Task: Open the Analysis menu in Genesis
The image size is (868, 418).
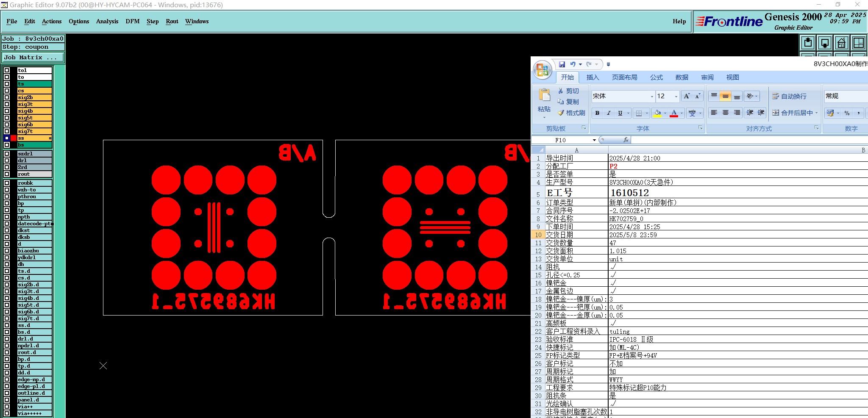Action: coord(107,21)
